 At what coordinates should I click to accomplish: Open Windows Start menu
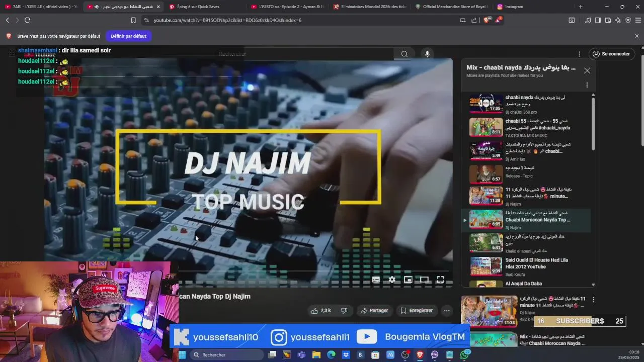tap(182, 355)
